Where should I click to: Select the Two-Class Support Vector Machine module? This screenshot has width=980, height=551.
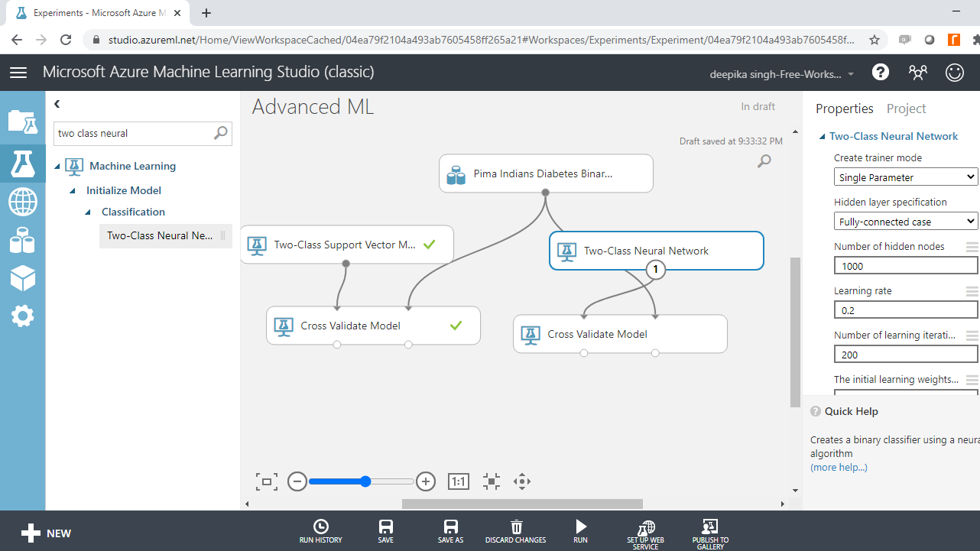pyautogui.click(x=347, y=245)
